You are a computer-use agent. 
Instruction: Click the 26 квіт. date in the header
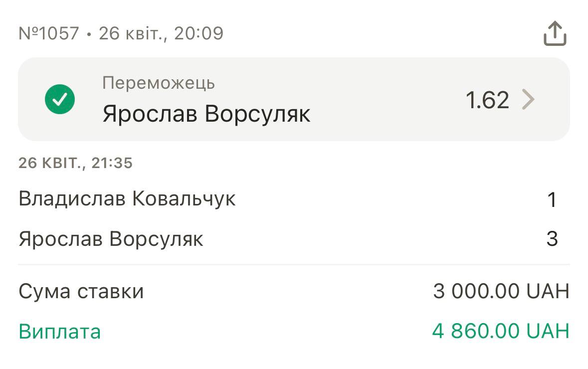pos(131,33)
